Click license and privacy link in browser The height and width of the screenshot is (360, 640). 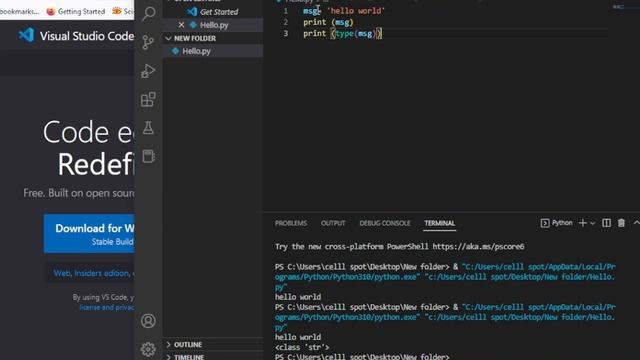pos(107,307)
